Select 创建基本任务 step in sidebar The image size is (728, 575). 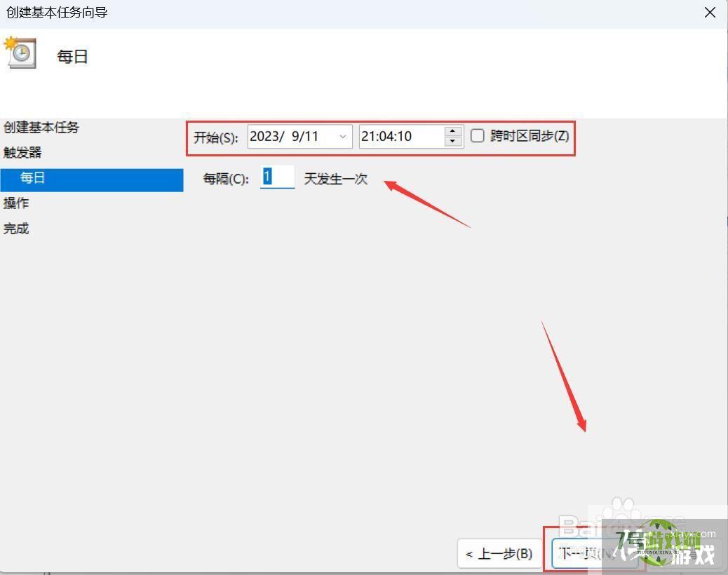41,127
